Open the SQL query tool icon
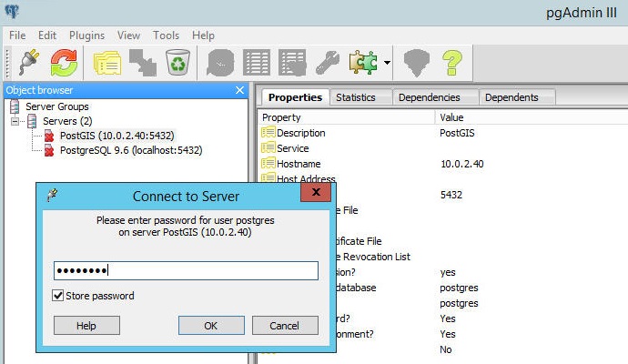The width and height of the screenshot is (628, 364). (x=220, y=63)
